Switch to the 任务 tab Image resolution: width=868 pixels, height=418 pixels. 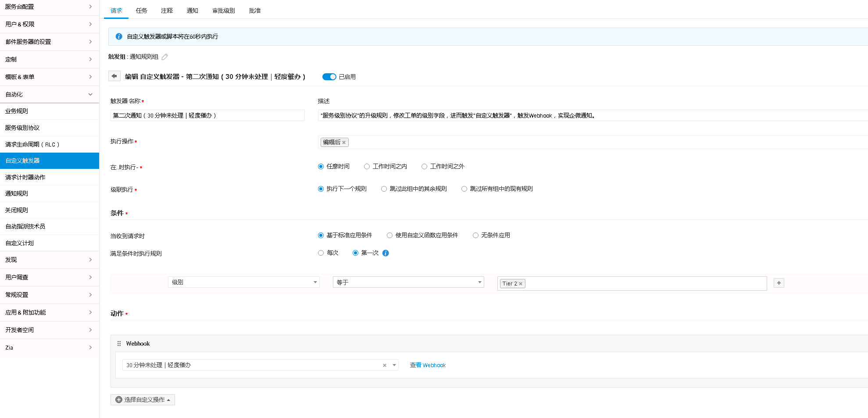pos(141,11)
